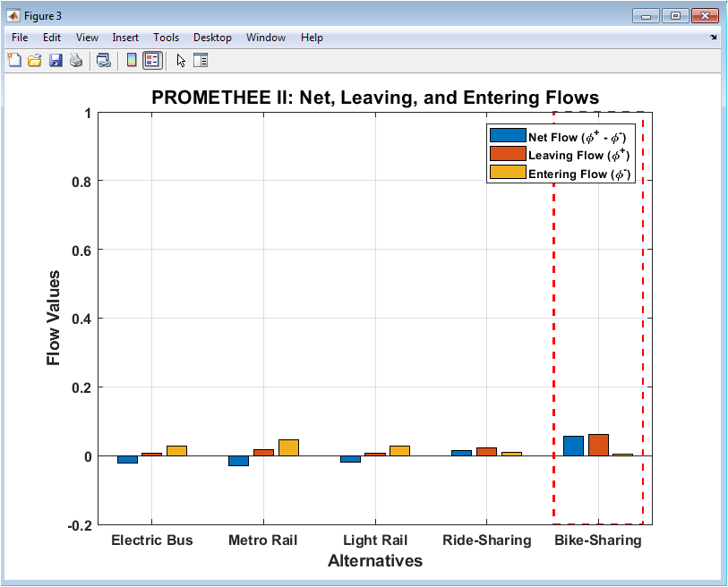The width and height of the screenshot is (728, 587).
Task: Open the File menu
Action: click(20, 38)
